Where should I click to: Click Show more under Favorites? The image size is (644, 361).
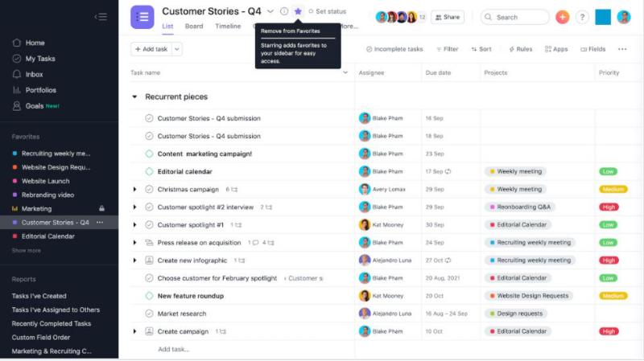(27, 251)
